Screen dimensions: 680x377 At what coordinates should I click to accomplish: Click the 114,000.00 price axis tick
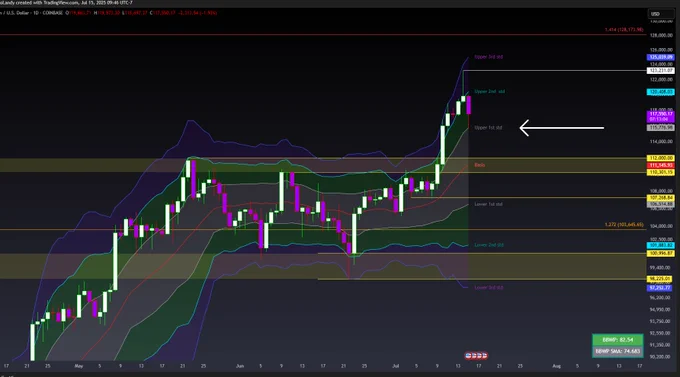click(661, 141)
